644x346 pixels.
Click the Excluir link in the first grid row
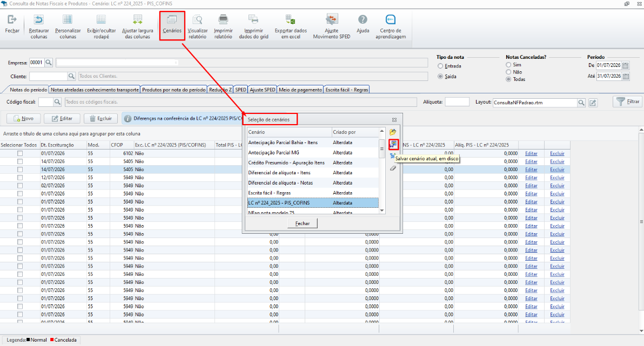[557, 153]
